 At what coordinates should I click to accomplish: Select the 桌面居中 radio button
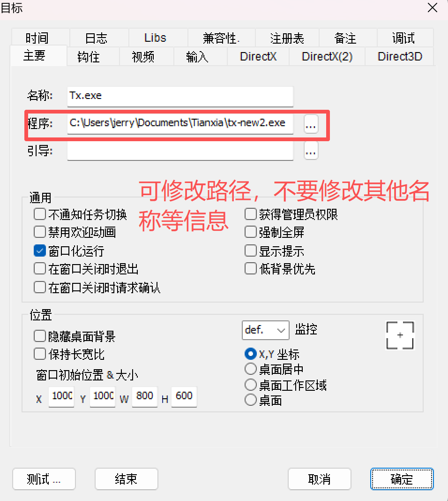pyautogui.click(x=251, y=369)
